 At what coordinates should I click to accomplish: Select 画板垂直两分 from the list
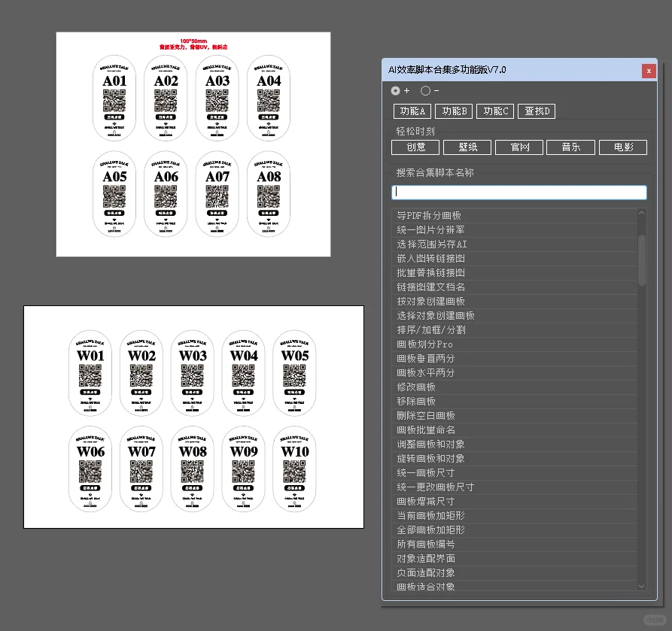[x=424, y=358]
